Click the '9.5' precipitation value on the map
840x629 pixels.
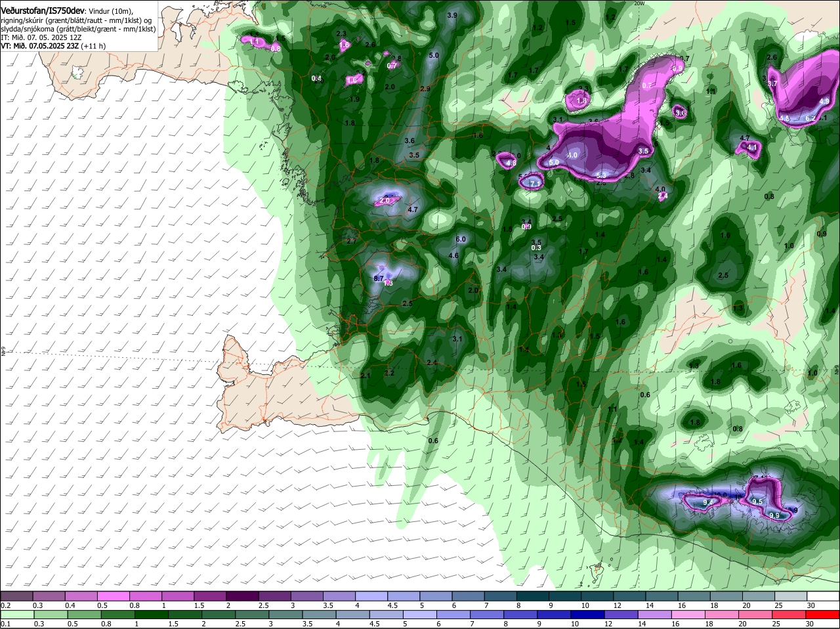click(757, 502)
